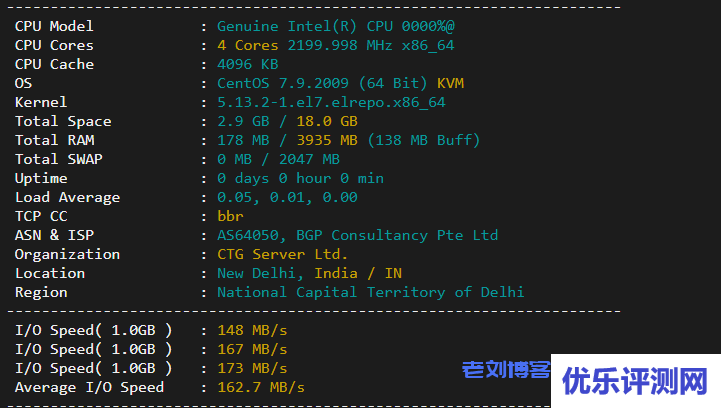This screenshot has height=408, width=721.
Task: Click the AS64050 ASN & ISP text
Action: [x=357, y=235]
